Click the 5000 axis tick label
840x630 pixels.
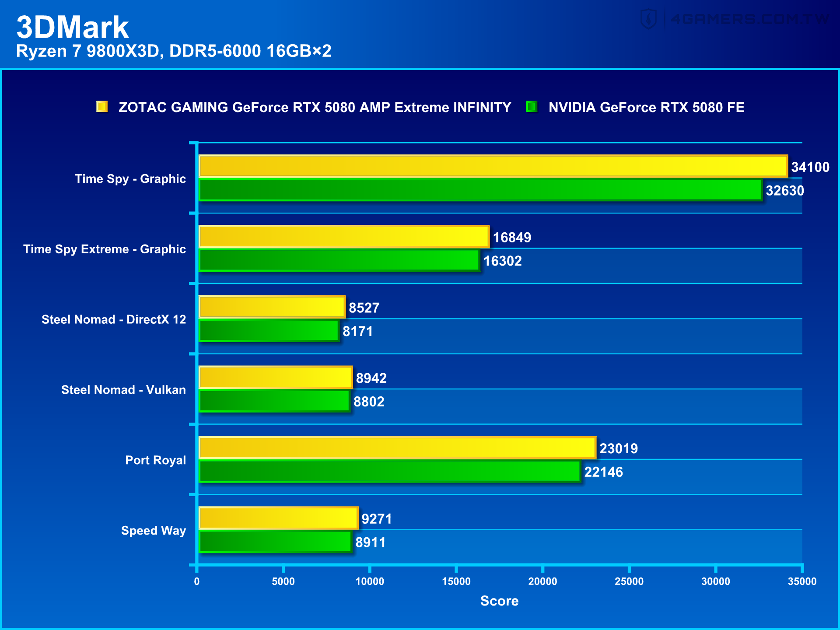pyautogui.click(x=283, y=581)
